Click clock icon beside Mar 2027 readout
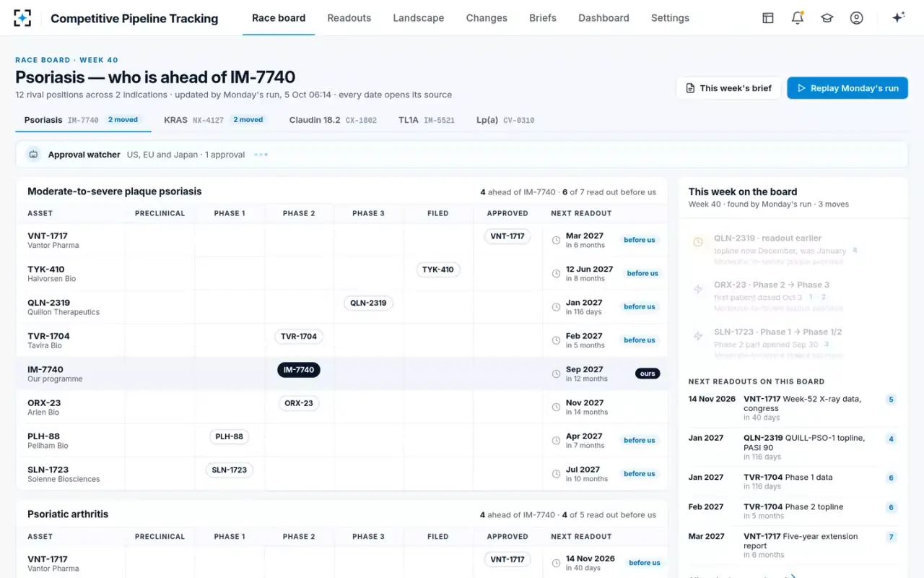This screenshot has width=924, height=578. pyautogui.click(x=556, y=241)
